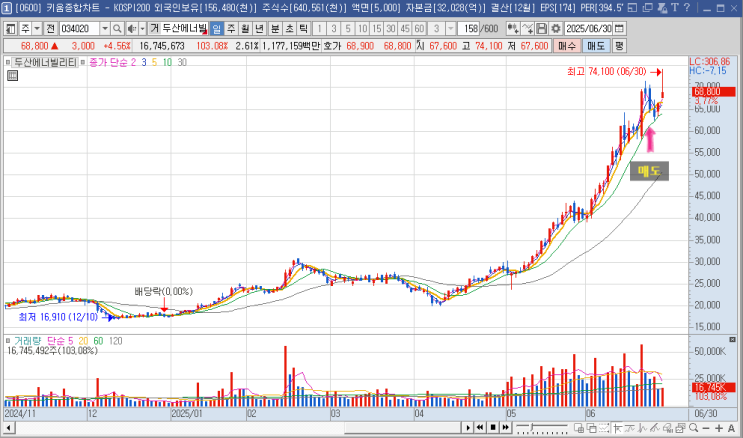Click the bottom A text icon

(x=731, y=428)
